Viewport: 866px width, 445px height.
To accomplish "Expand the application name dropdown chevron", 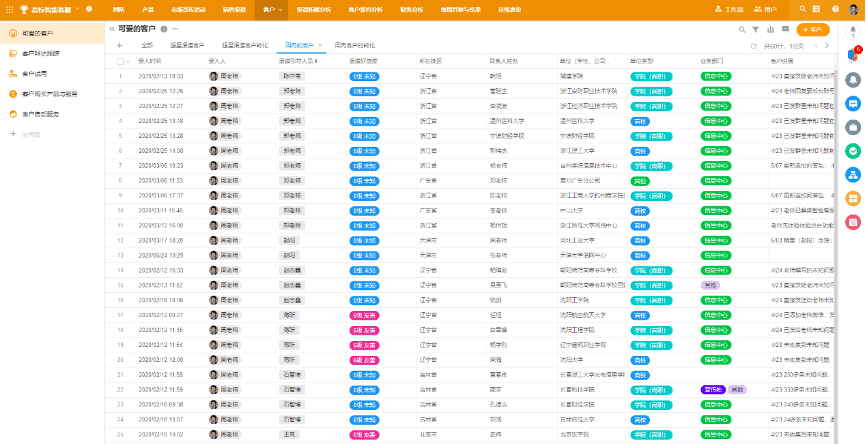I will pos(77,9).
